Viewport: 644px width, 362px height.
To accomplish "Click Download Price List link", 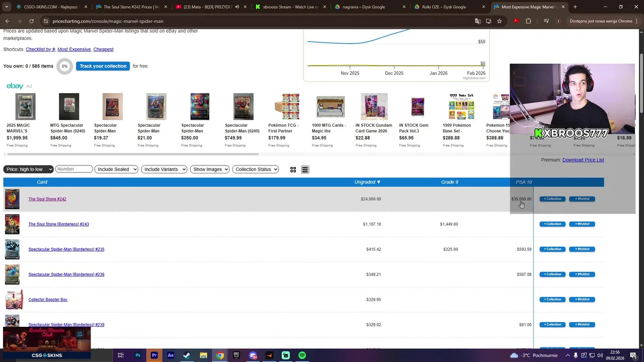I will (x=583, y=160).
